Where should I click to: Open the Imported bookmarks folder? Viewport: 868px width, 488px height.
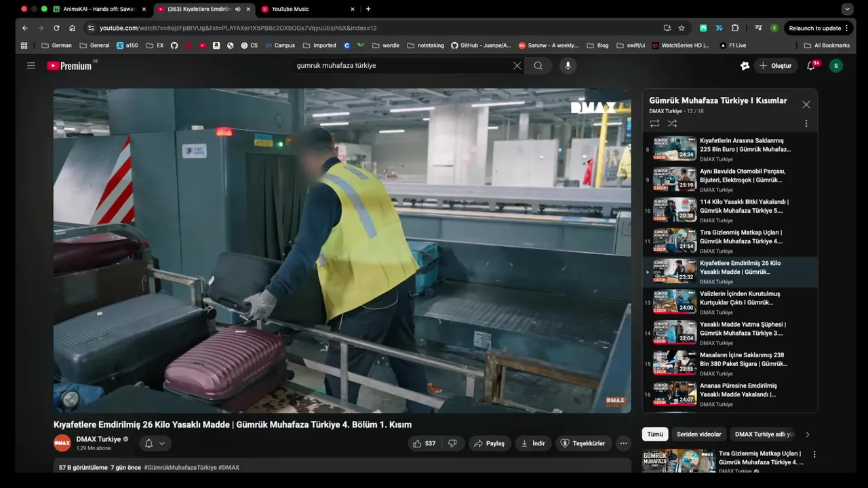pos(319,45)
